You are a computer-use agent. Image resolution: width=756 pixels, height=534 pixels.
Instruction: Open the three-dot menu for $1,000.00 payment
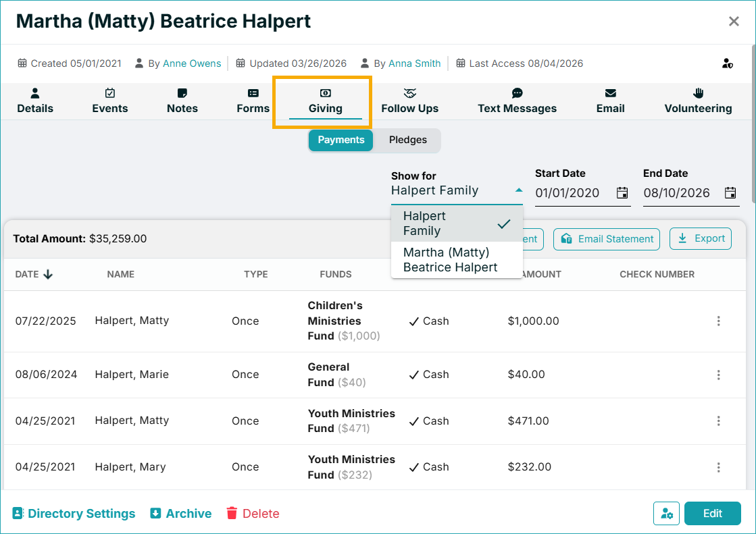718,321
